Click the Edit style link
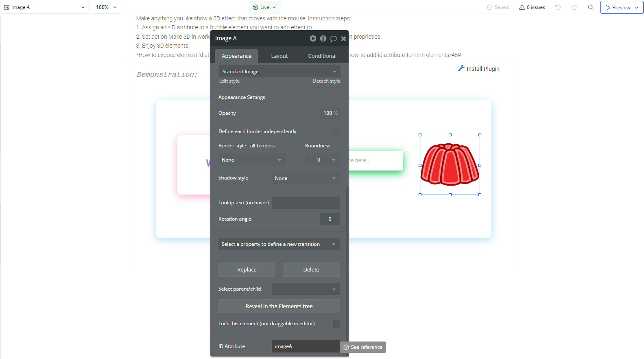 229,81
